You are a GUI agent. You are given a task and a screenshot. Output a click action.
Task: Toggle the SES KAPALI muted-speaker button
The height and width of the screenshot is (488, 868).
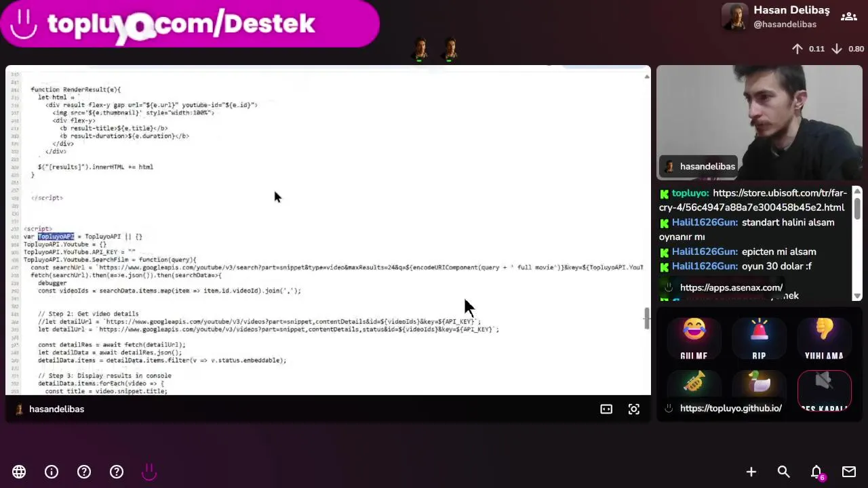824,392
